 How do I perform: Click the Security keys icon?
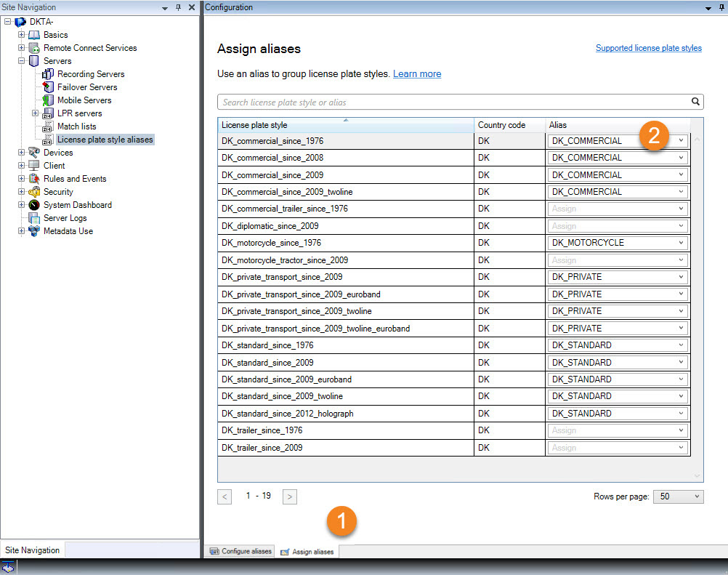(x=34, y=192)
